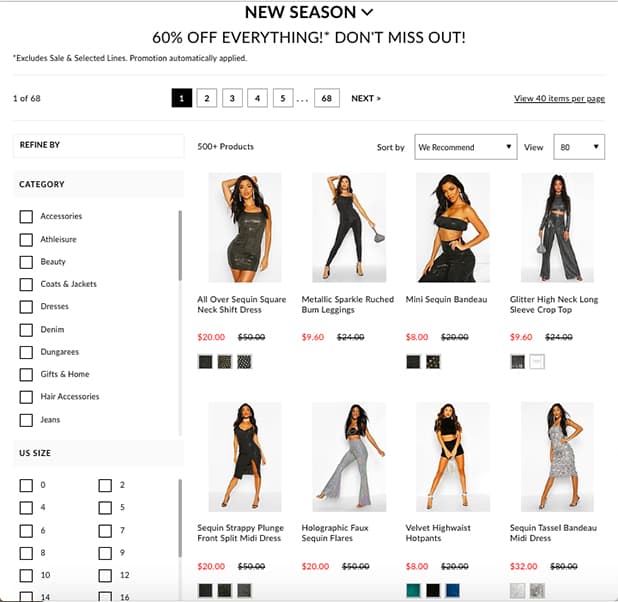Select teal swatch for Velvet Highwaist Hotpants
The image size is (618, 602).
[x=413, y=591]
